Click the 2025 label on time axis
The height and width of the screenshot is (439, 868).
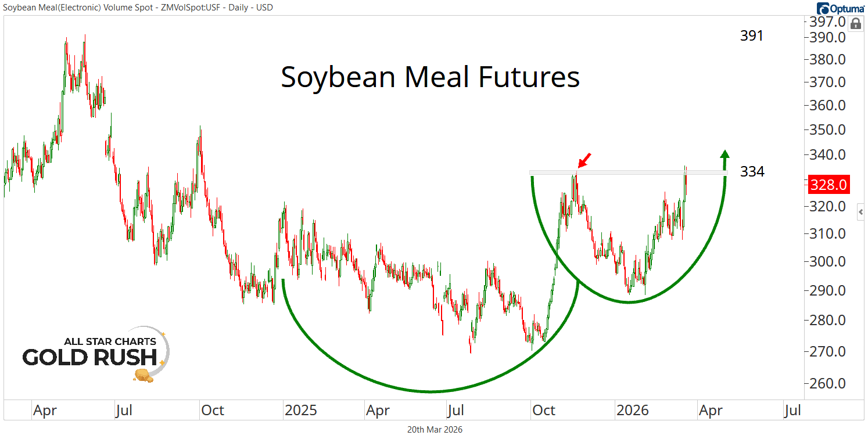point(300,411)
